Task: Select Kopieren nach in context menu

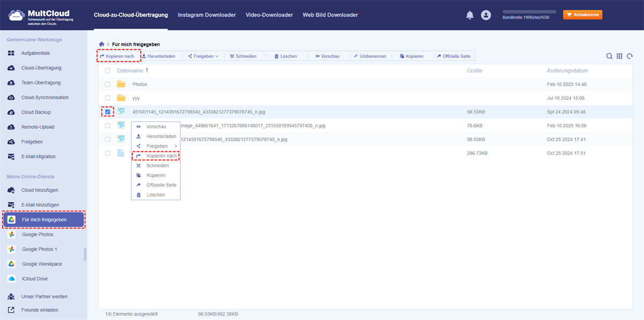Action: [x=161, y=156]
